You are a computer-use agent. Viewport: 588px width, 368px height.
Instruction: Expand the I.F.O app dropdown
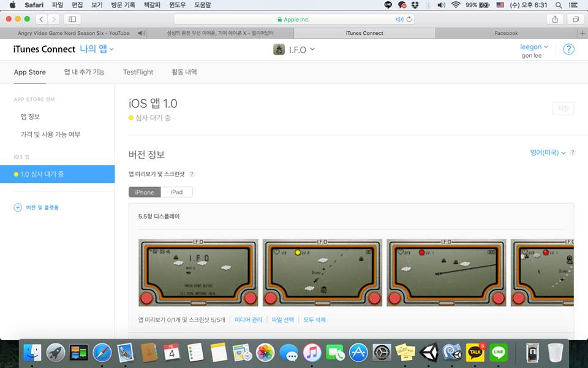tap(302, 50)
